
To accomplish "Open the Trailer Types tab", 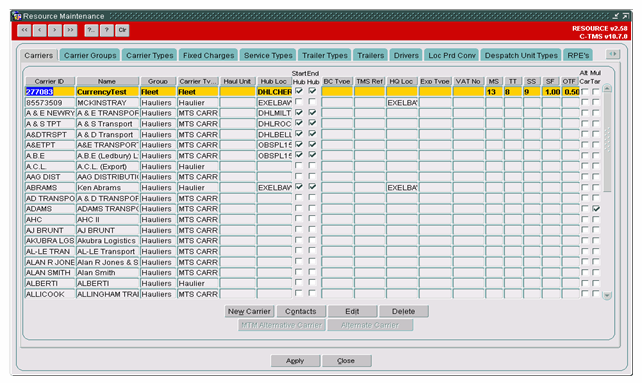I will [325, 56].
